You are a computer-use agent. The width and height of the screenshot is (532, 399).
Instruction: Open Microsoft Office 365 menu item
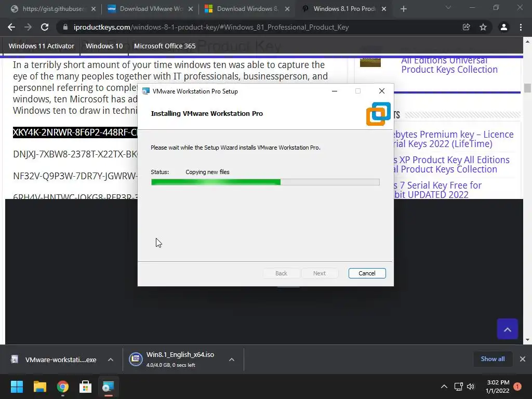pos(165,46)
